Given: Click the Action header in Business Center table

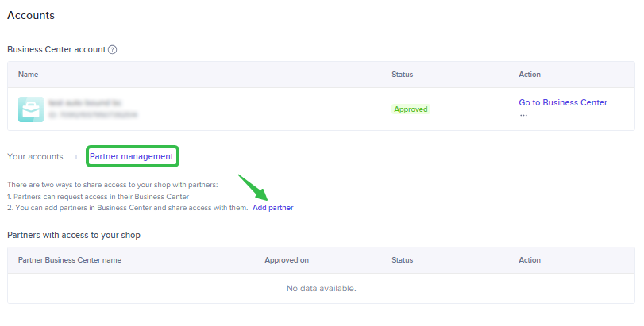Looking at the screenshot, I should tap(530, 75).
